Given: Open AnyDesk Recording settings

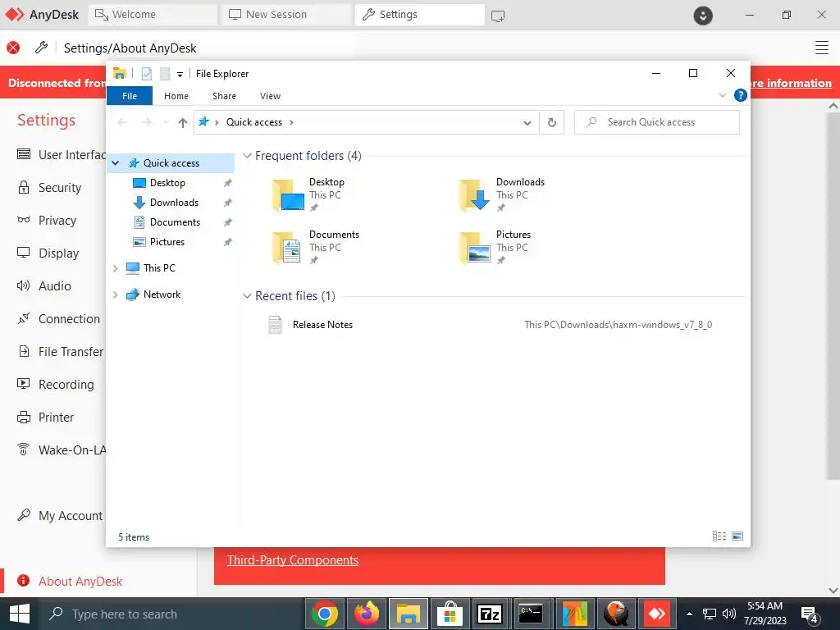Looking at the screenshot, I should point(56,384).
